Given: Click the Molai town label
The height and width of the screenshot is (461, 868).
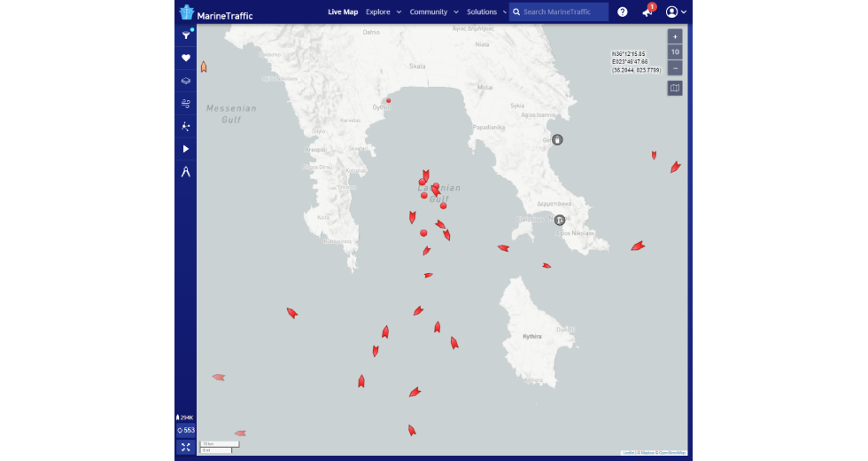Looking at the screenshot, I should (x=485, y=87).
